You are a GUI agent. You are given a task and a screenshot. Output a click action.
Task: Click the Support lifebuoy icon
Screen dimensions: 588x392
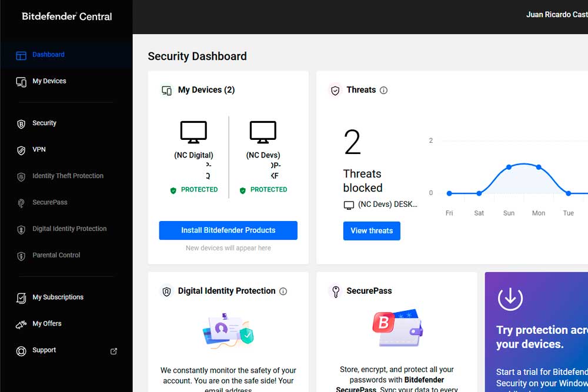click(x=21, y=351)
